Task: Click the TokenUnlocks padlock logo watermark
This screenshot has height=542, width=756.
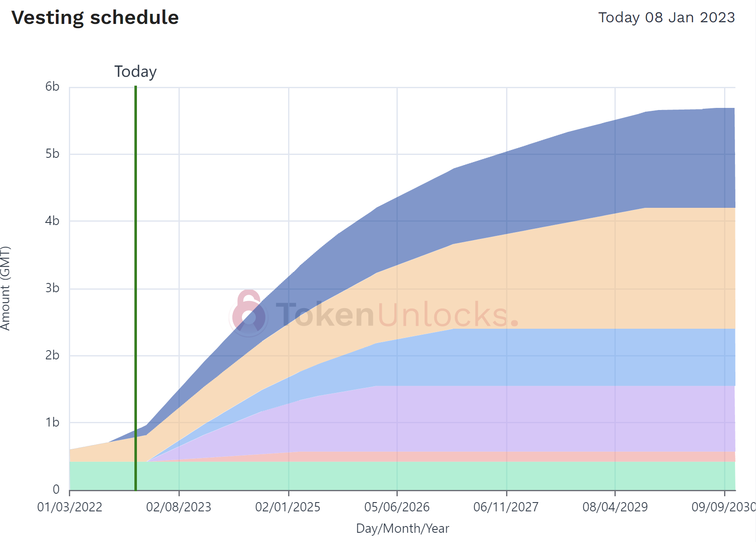Action: (x=248, y=313)
